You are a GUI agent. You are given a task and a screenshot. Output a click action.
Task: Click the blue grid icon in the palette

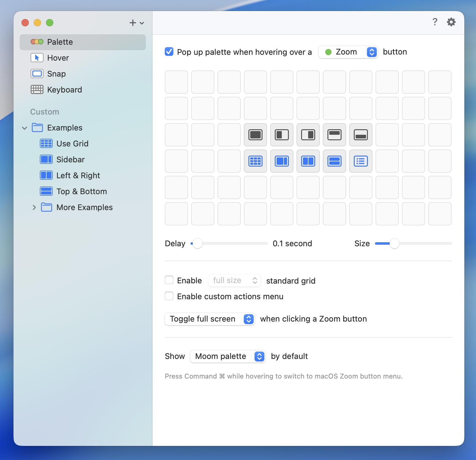coord(255,161)
